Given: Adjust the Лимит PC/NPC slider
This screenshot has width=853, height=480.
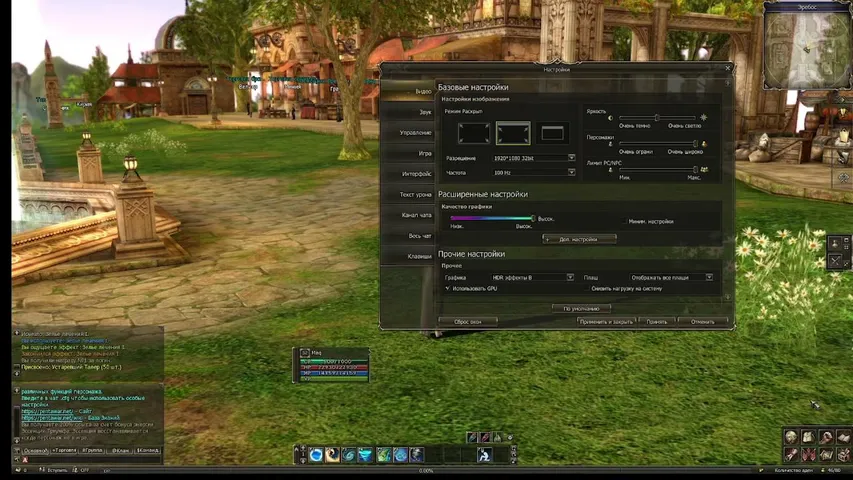Looking at the screenshot, I should (x=658, y=170).
